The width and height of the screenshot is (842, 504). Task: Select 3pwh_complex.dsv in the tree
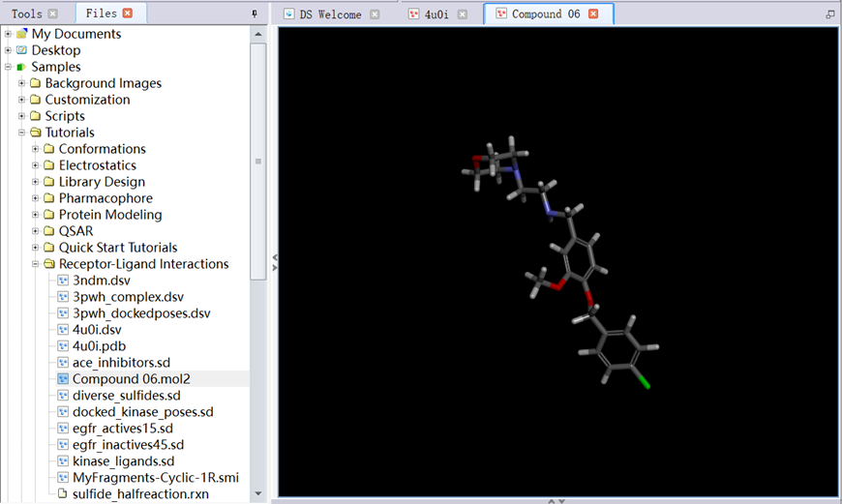[x=128, y=297]
